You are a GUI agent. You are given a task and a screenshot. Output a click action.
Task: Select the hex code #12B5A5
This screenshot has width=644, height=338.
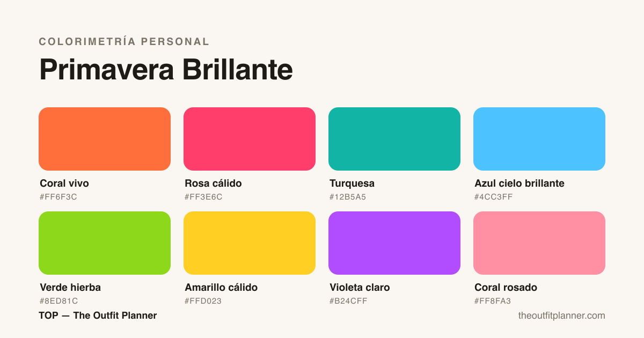click(x=348, y=197)
